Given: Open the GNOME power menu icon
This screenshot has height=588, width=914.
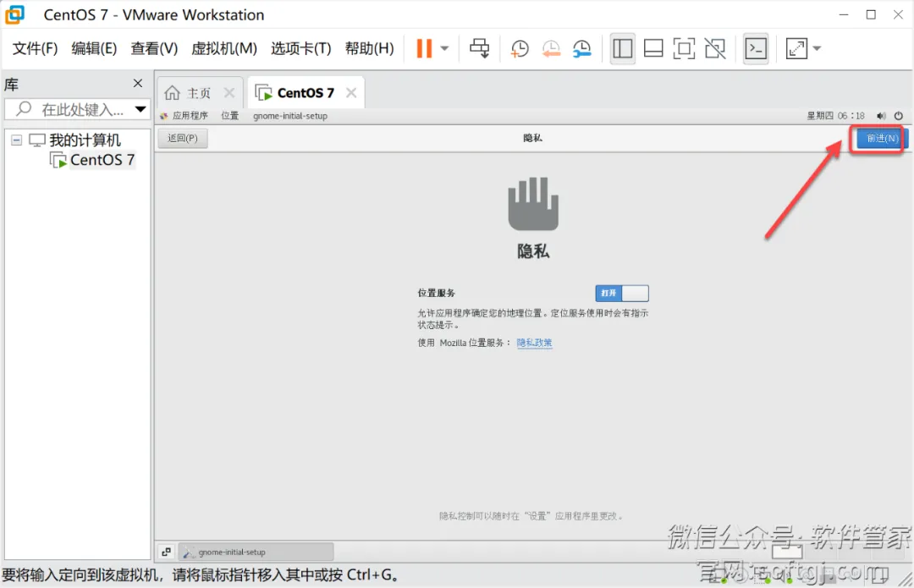Looking at the screenshot, I should [x=898, y=115].
